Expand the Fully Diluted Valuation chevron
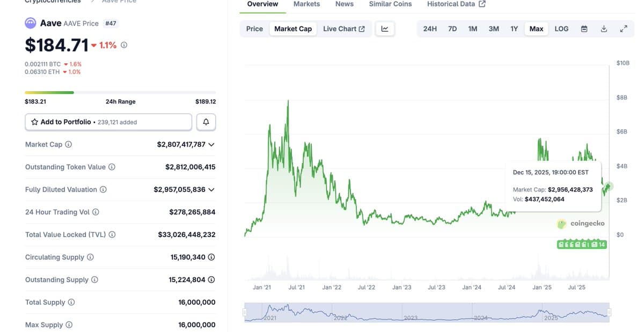 click(x=211, y=189)
